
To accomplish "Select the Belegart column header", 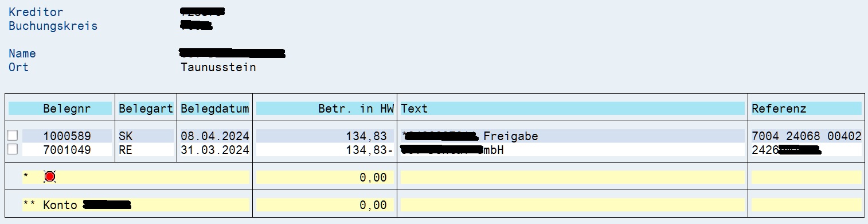I will pyautogui.click(x=146, y=109).
